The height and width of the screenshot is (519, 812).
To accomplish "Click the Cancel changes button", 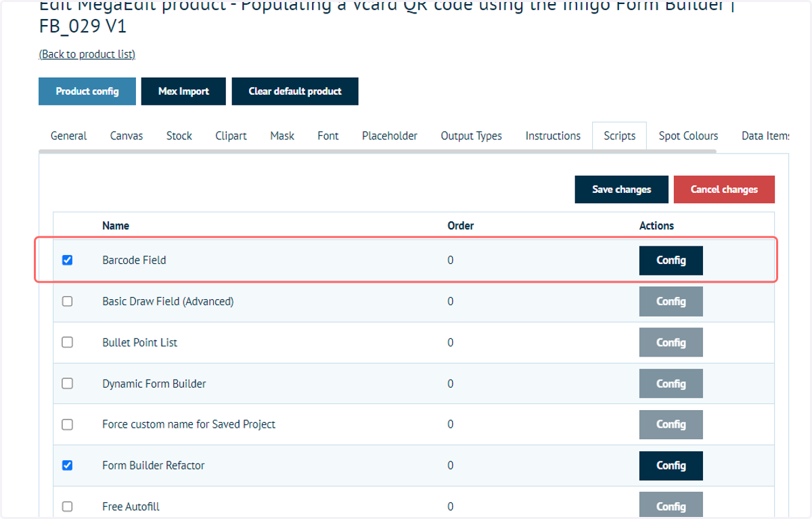I will [x=724, y=189].
